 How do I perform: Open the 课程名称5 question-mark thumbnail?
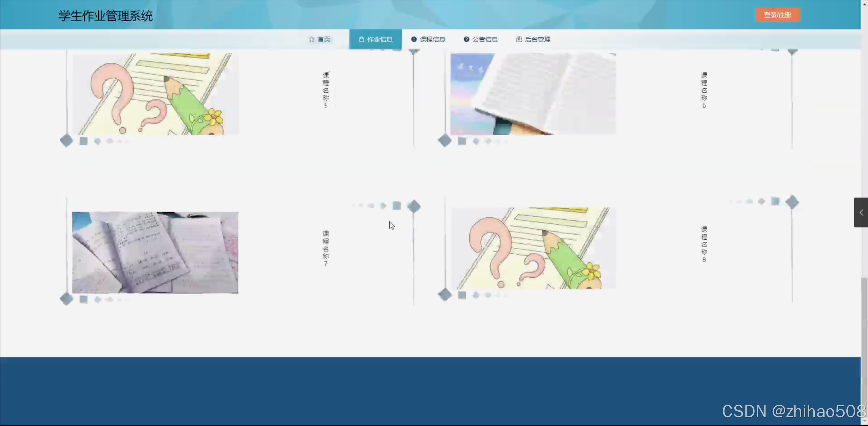click(155, 94)
